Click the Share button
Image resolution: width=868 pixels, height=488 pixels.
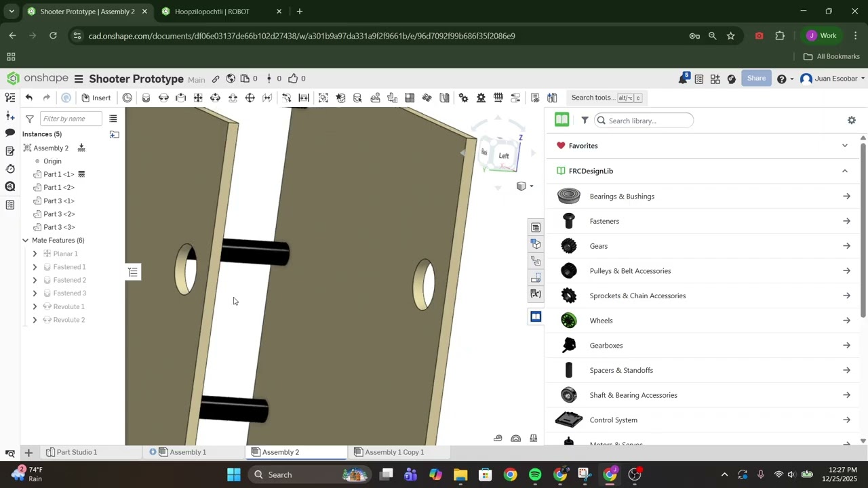[x=756, y=79]
